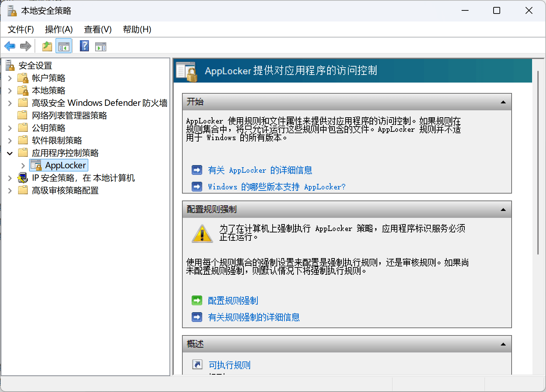
Task: Click the Back arrow toolbar icon
Action: point(10,46)
